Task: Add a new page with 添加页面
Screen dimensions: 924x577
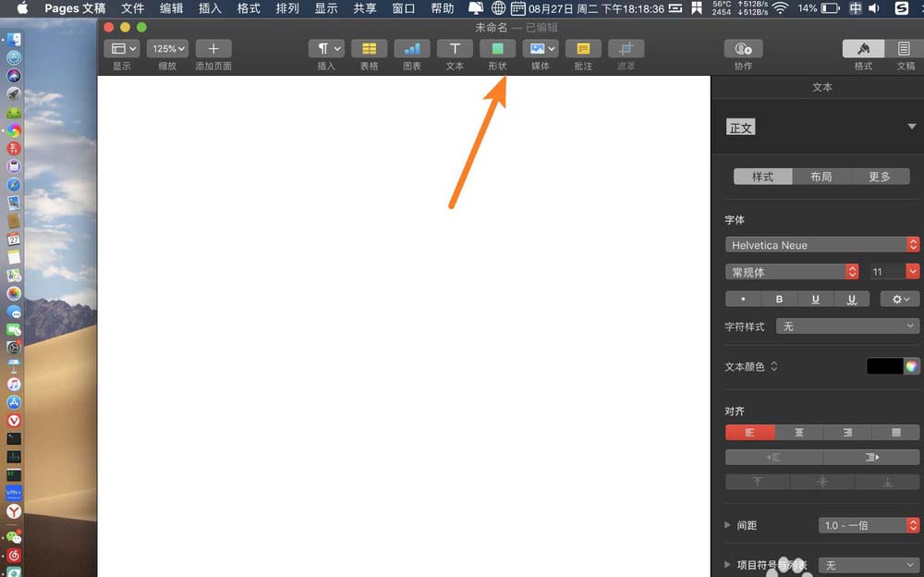Action: coord(213,48)
